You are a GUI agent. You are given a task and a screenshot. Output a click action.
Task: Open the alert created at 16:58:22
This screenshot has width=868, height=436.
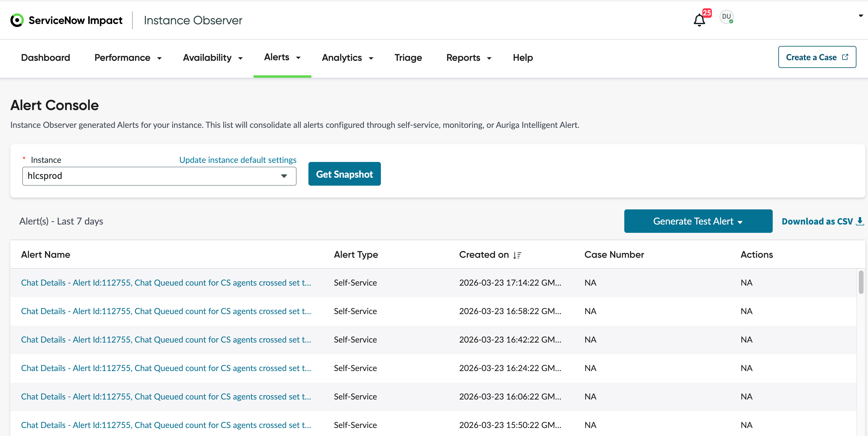click(166, 311)
